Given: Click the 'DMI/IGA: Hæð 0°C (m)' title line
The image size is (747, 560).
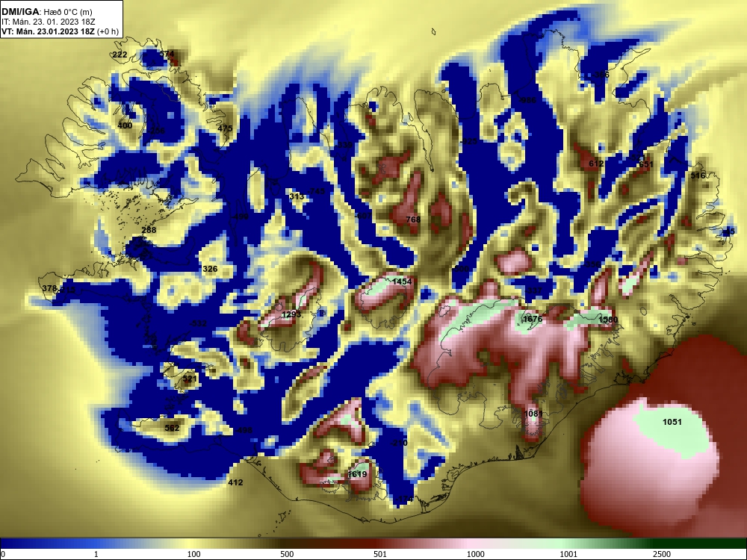Looking at the screenshot, I should 47,12.
